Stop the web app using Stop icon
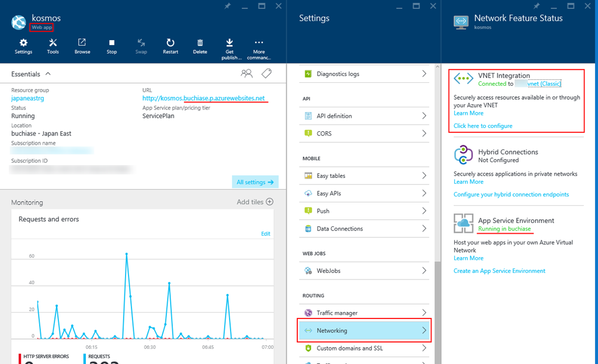 click(112, 43)
